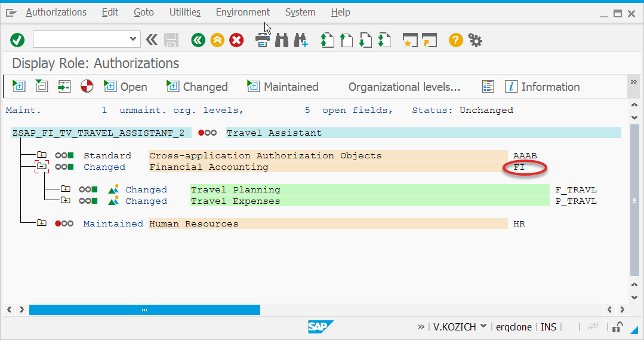Click the green checkmark Enter icon
This screenshot has height=340, width=644.
tap(17, 40)
